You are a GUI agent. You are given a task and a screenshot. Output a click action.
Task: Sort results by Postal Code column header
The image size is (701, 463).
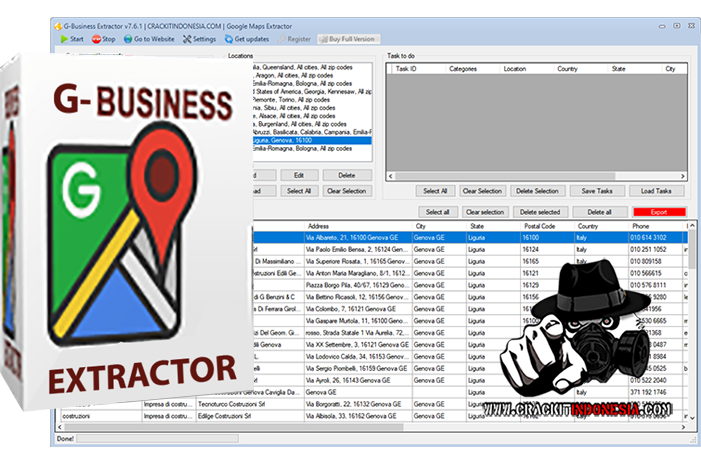545,226
